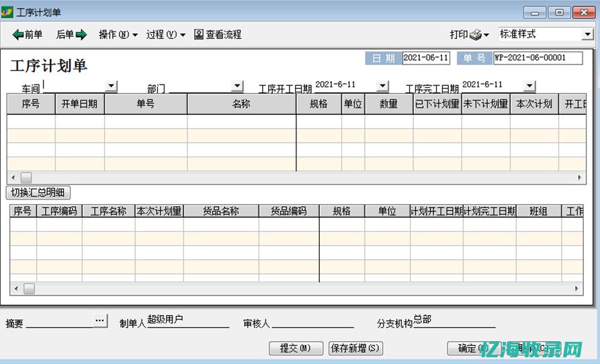
Task: Click first empty cell under 工序名称 column
Action: [108, 224]
